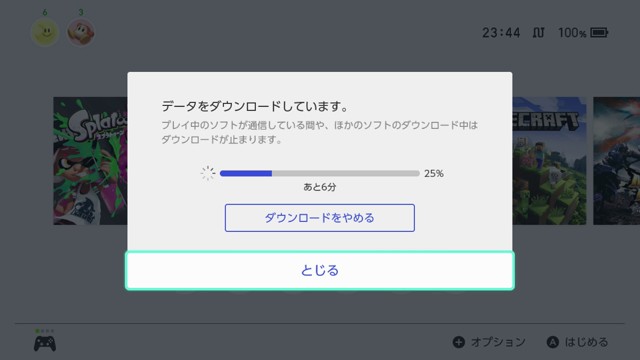640x360 pixels.
Task: Click the A button icon for はじめる
Action: click(553, 342)
